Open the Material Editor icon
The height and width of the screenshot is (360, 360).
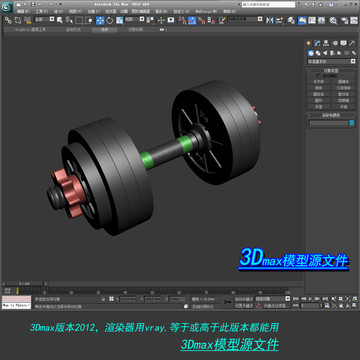tap(332, 20)
